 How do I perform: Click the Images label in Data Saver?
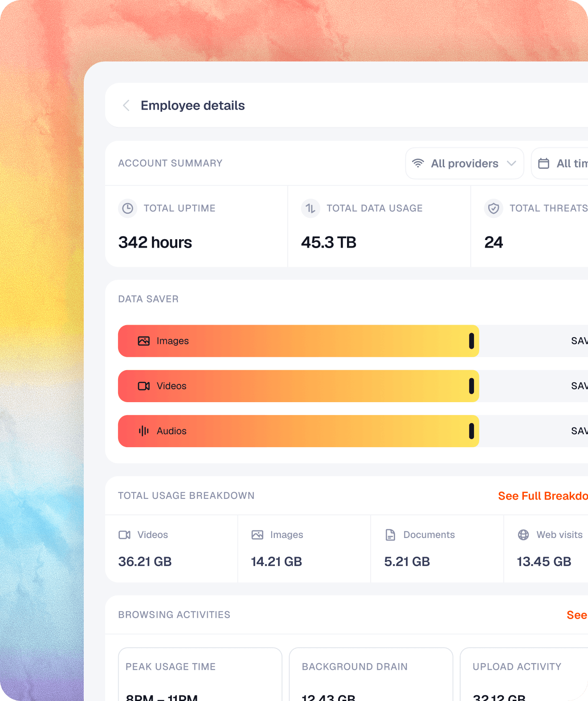(173, 341)
